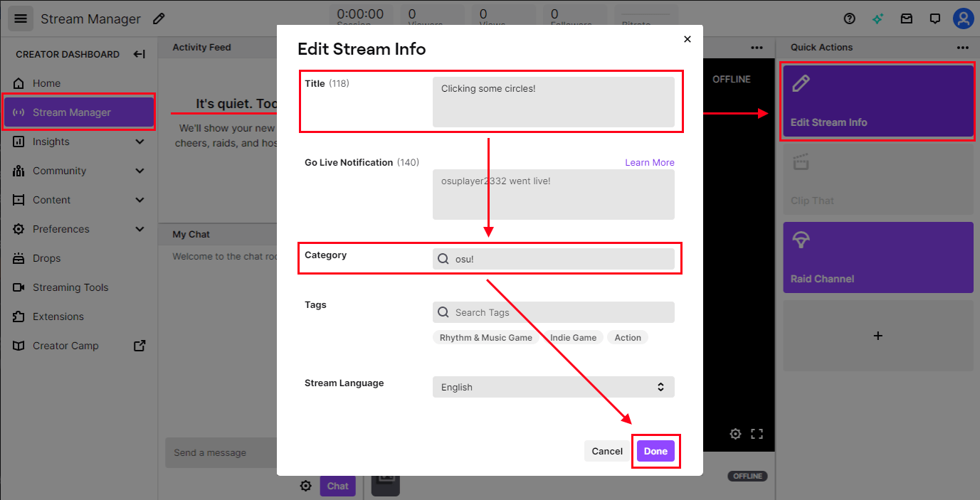The image size is (980, 500).
Task: Open Edit Stream Info quick action
Action: 878,102
